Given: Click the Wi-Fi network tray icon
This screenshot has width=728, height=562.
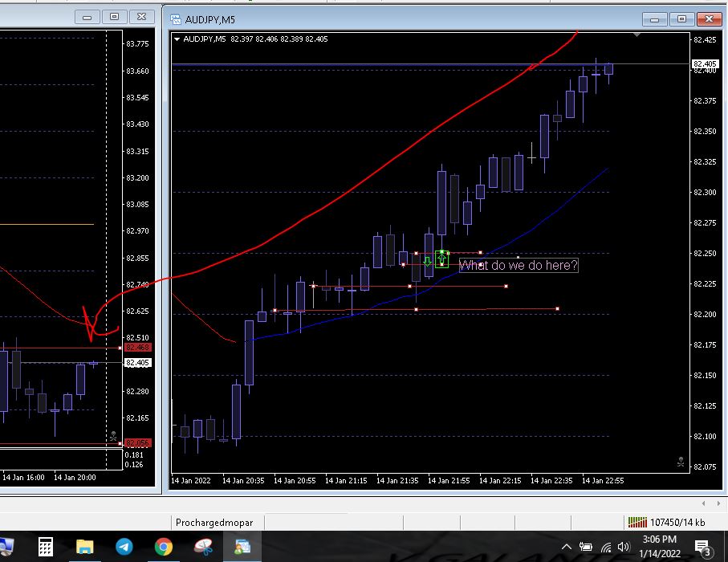Looking at the screenshot, I should 606,548.
